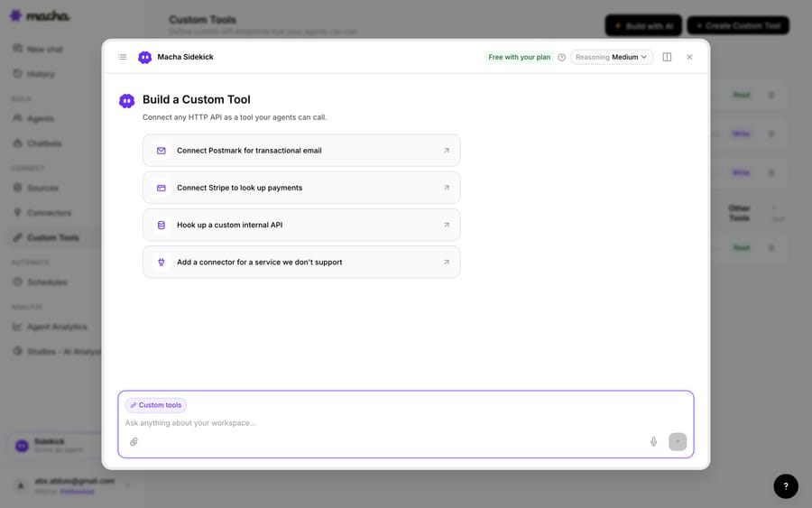Open New chat in background sidebar
The image size is (812, 508).
tap(38, 49)
